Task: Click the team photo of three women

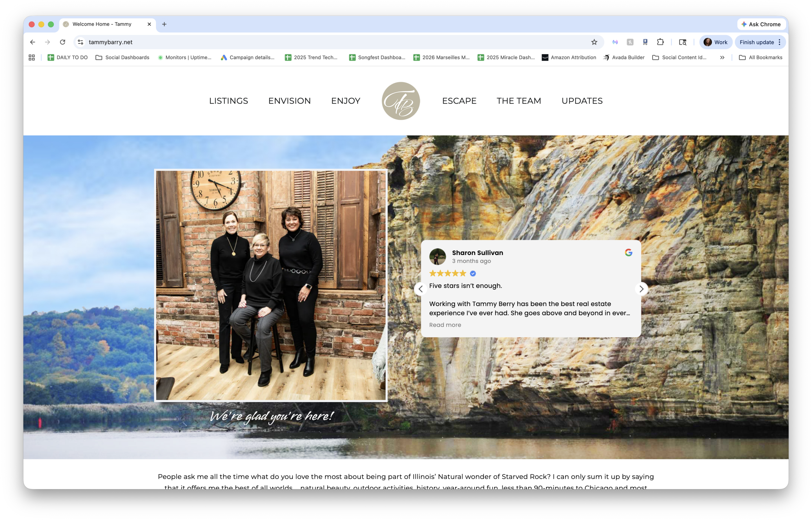Action: pos(271,285)
